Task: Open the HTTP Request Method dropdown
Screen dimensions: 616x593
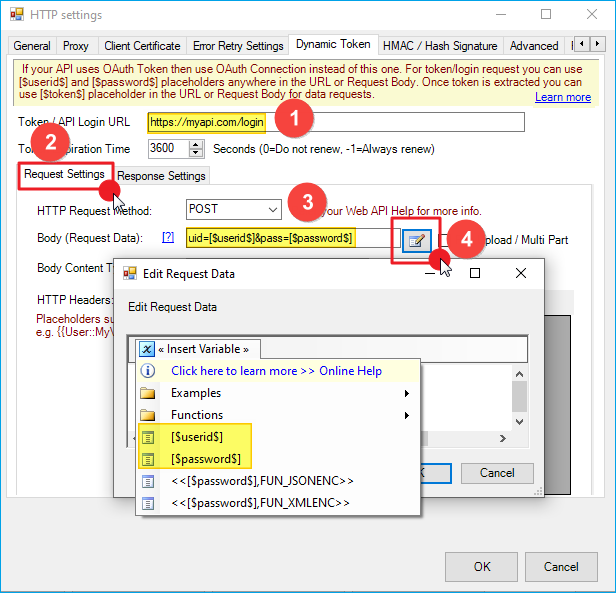Action: [270, 210]
